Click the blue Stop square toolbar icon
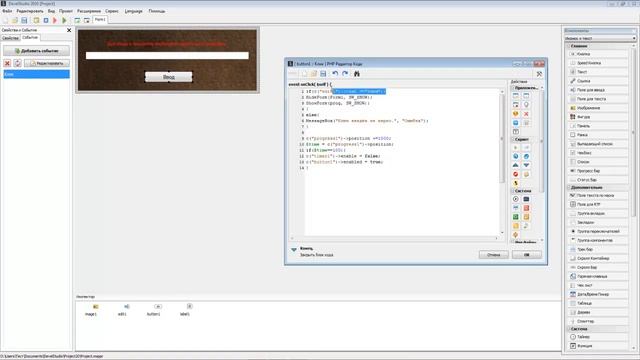 [46, 20]
